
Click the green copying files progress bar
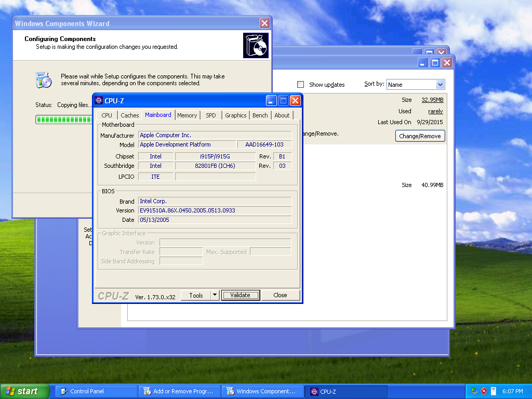pyautogui.click(x=64, y=119)
